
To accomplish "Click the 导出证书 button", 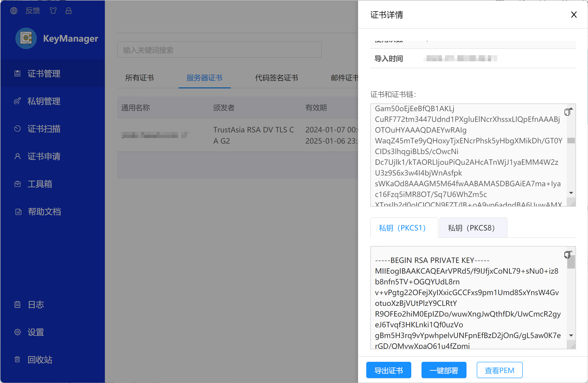I will [x=389, y=370].
